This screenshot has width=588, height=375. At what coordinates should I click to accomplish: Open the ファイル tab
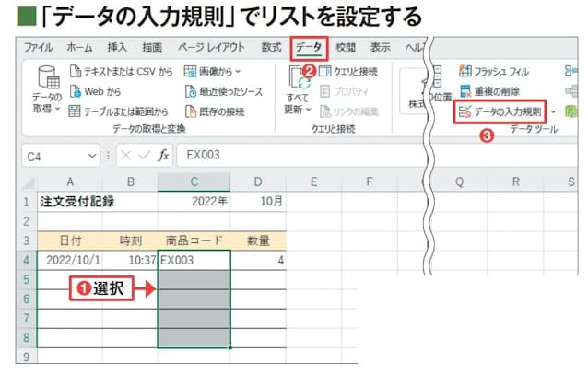(x=39, y=47)
